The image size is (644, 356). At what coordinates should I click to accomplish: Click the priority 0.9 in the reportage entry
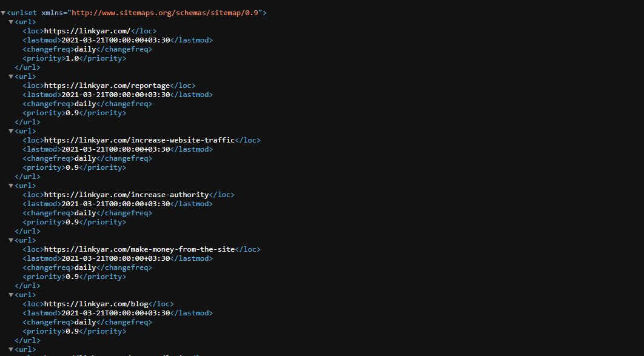[x=72, y=113]
